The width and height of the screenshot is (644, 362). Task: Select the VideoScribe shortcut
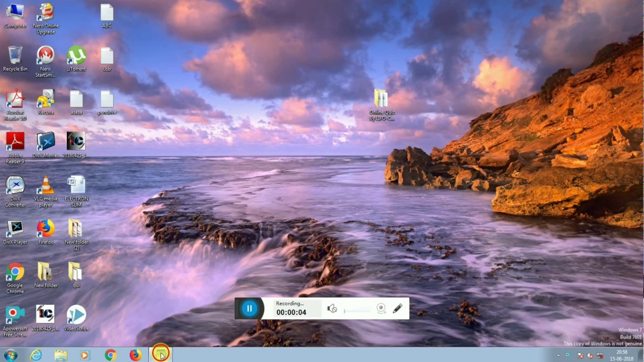click(x=76, y=319)
